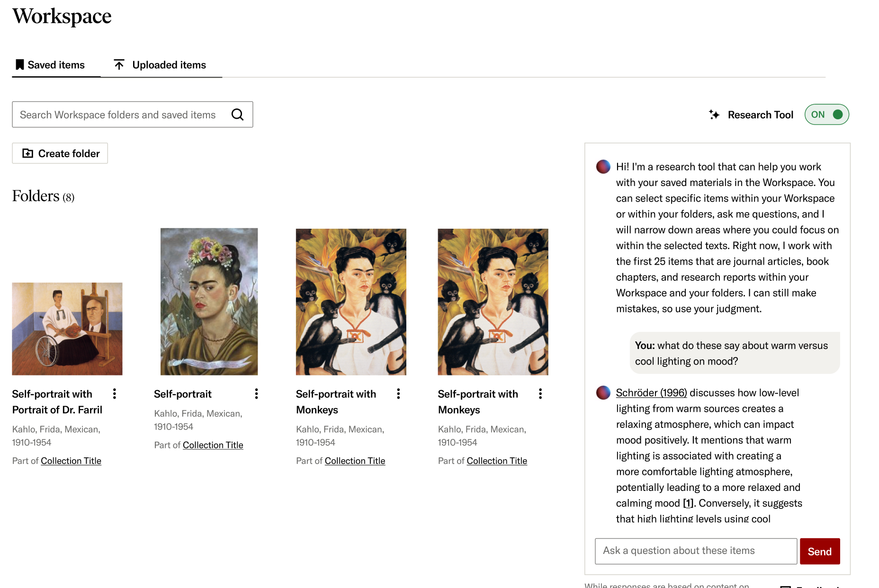The image size is (879, 588).
Task: Type in the Ask a question field
Action: pos(695,551)
